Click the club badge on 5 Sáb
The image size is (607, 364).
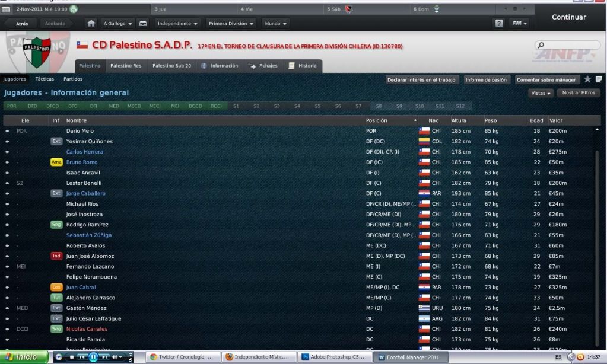coord(348,9)
